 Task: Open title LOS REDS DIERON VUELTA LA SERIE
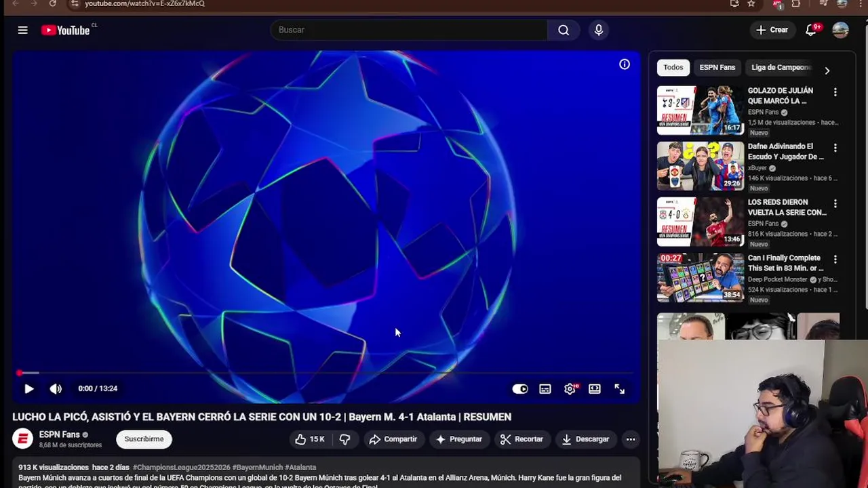[787, 207]
